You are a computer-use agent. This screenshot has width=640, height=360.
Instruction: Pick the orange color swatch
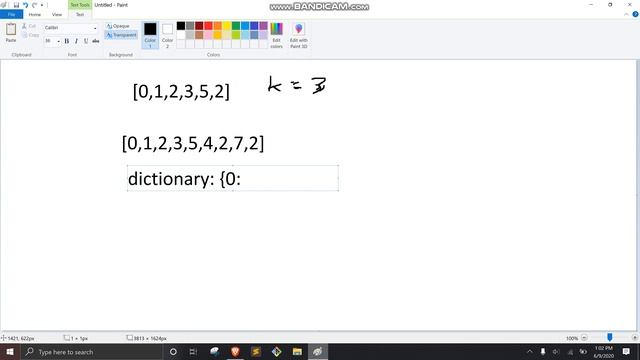point(218,26)
